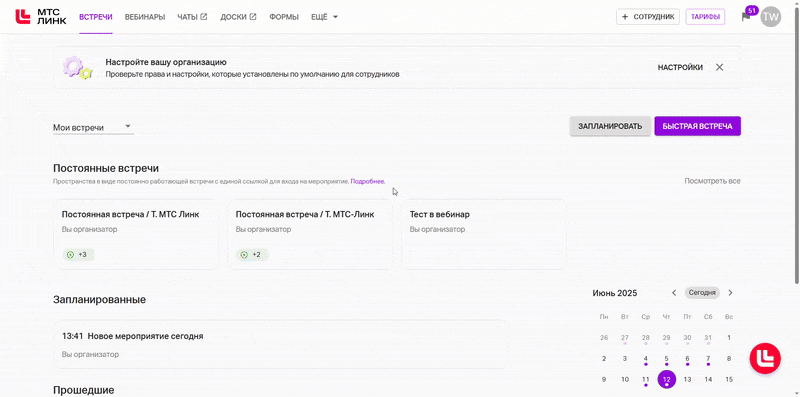This screenshot has height=397, width=800.
Task: Click the +2 participants badge
Action: point(253,255)
